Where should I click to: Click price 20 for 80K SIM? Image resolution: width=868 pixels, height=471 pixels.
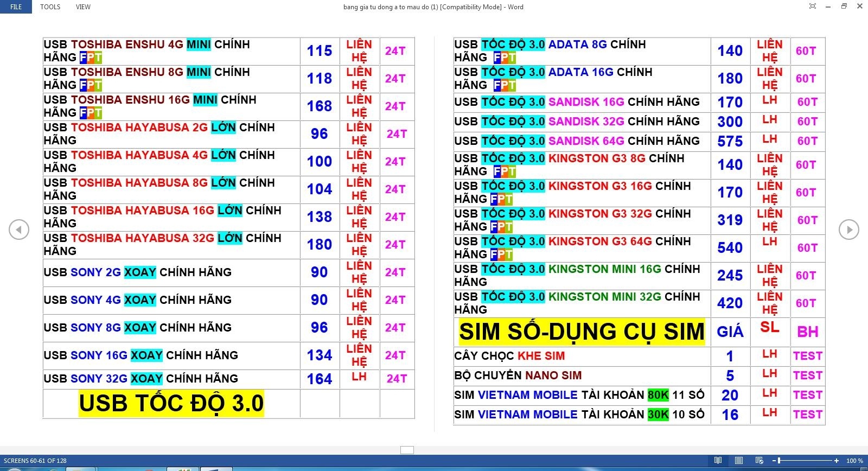tap(730, 396)
